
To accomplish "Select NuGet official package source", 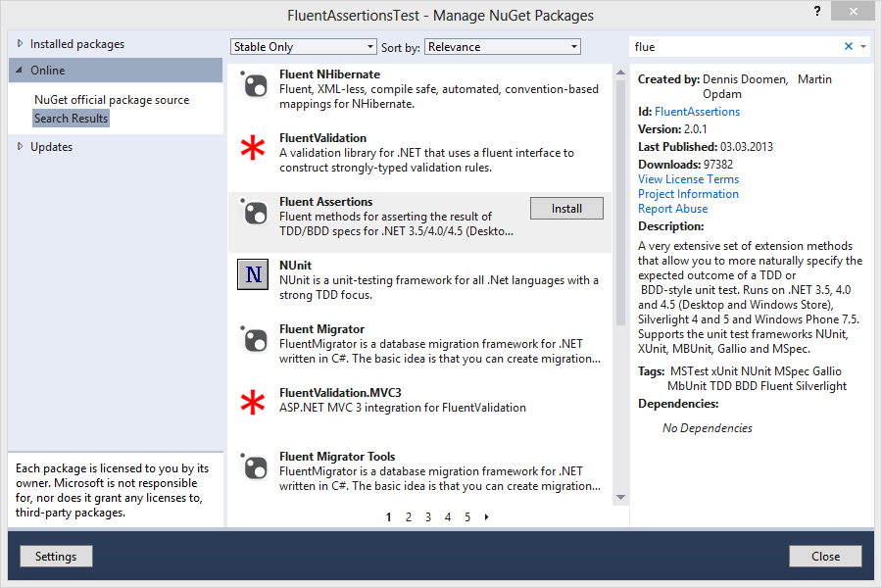I will [x=112, y=100].
